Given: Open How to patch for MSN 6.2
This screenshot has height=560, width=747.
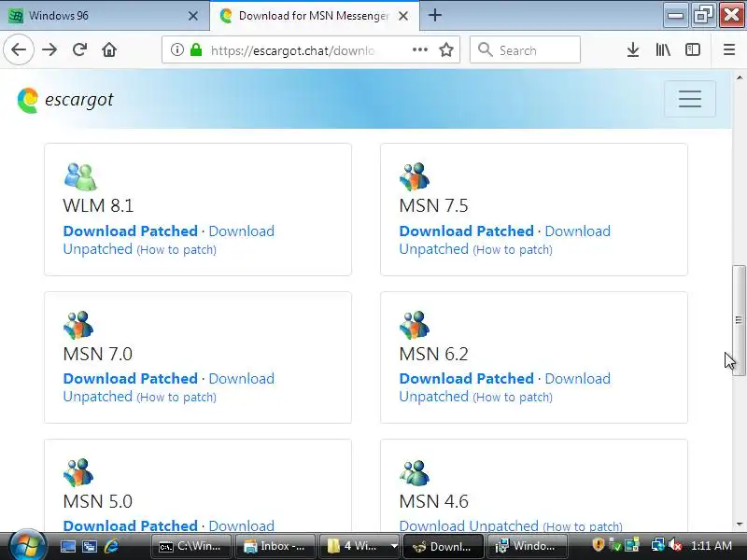Looking at the screenshot, I should tap(513, 398).
